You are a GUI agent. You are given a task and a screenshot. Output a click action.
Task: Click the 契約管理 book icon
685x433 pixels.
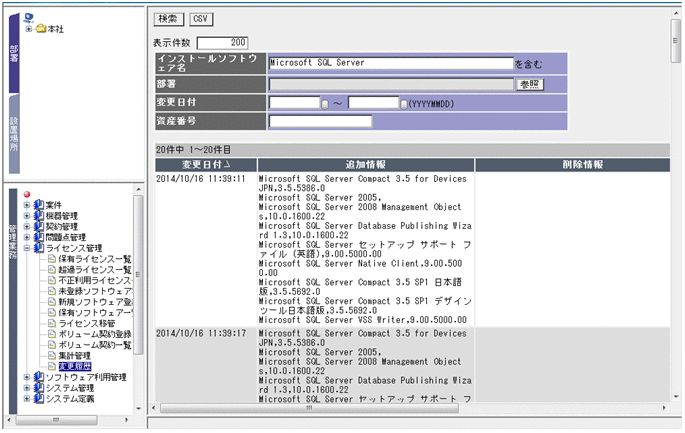click(39, 226)
